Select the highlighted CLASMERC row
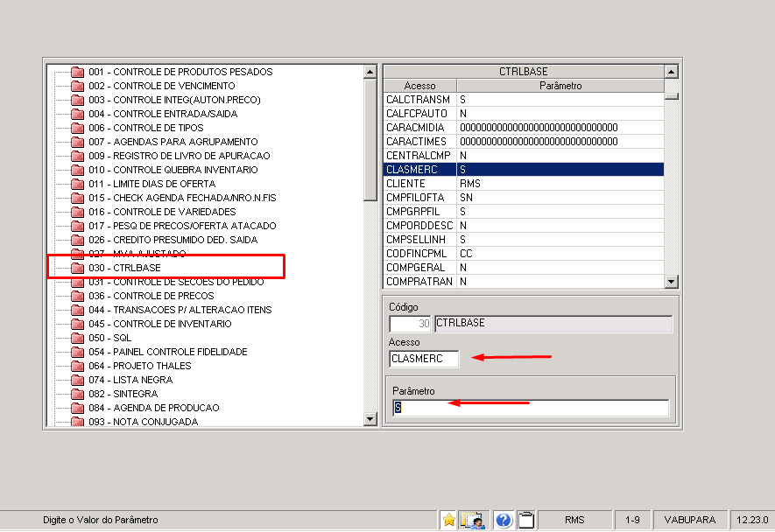Screen dimensions: 775x532 coord(524,170)
